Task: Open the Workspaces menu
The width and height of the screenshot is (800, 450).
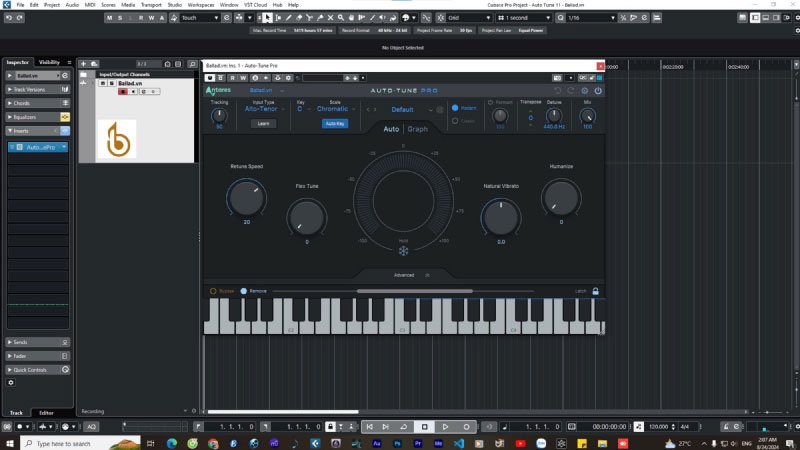Action: pos(201,5)
